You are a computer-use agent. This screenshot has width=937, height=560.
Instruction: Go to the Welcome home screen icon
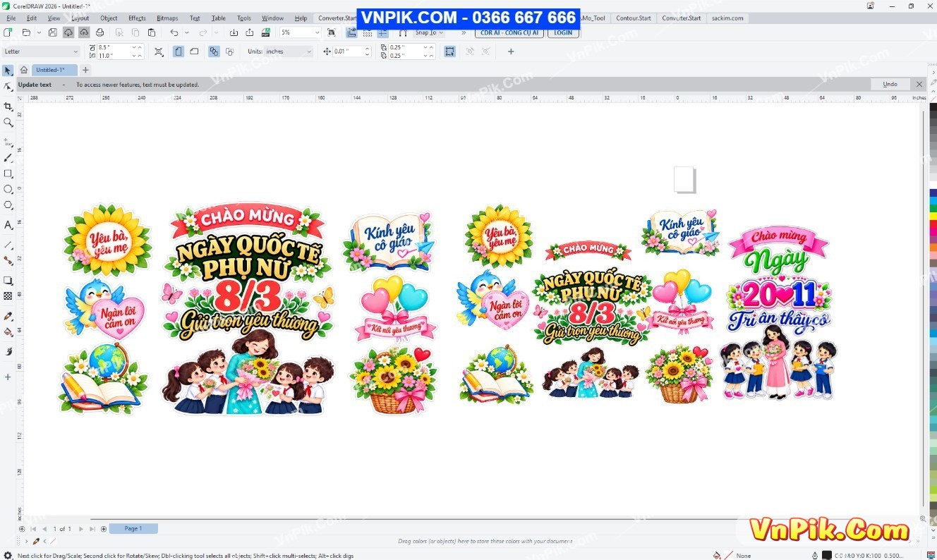[24, 70]
